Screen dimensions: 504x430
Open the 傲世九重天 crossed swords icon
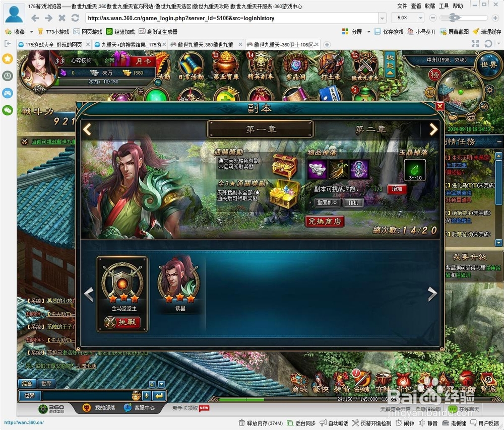tap(364, 66)
